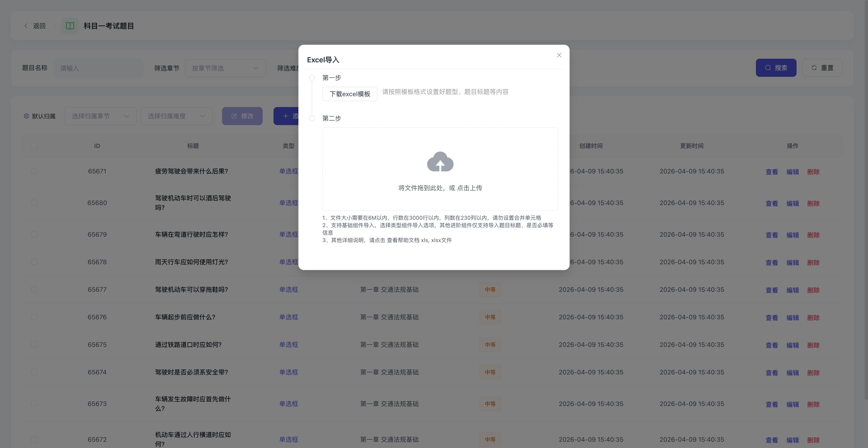Click 单选框 type in row 65677
Image resolution: width=868 pixels, height=448 pixels.
pos(288,289)
